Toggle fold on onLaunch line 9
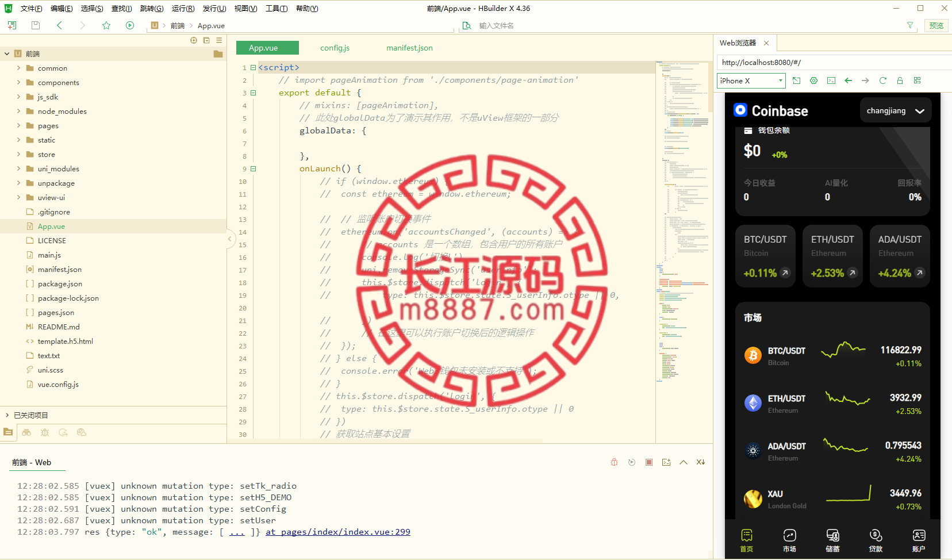Viewport: 952px width, 560px height. [x=253, y=168]
